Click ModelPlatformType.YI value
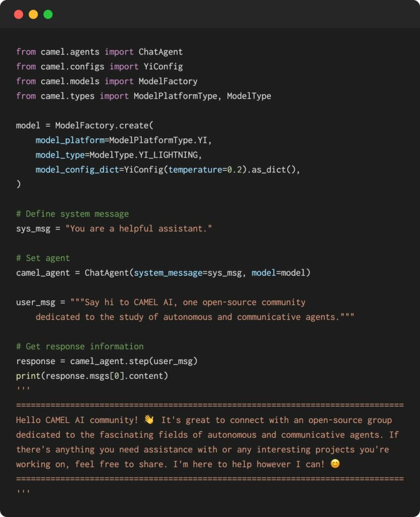This screenshot has width=420, height=517. coord(158,140)
